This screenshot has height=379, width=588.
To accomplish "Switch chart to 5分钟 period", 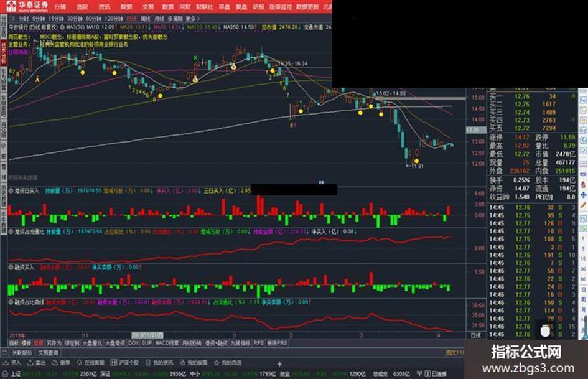I will click(39, 19).
